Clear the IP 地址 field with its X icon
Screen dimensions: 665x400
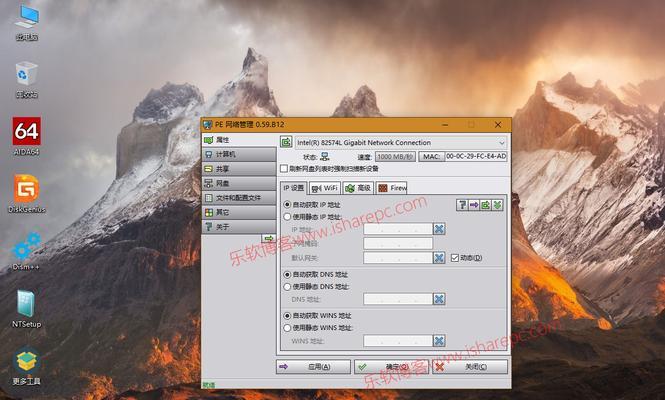439,229
